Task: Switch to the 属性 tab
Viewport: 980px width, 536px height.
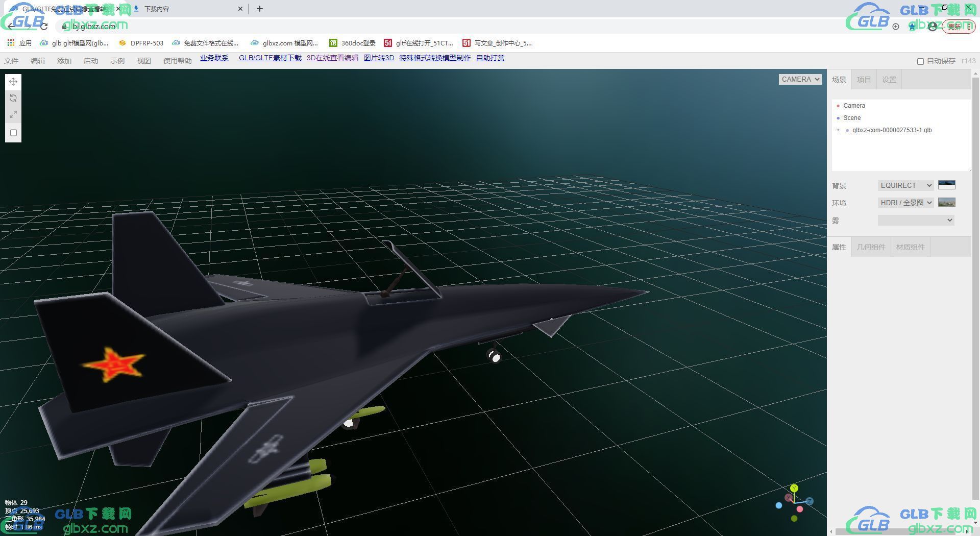Action: (x=839, y=247)
